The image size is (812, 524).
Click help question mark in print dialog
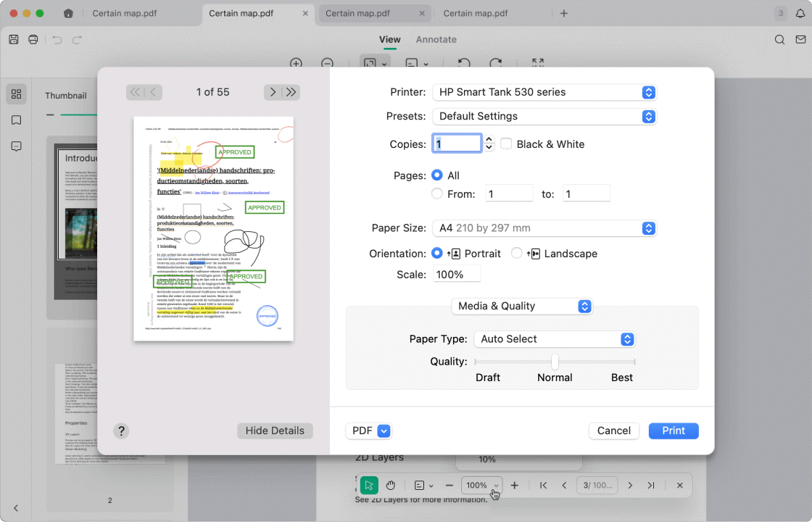point(121,431)
